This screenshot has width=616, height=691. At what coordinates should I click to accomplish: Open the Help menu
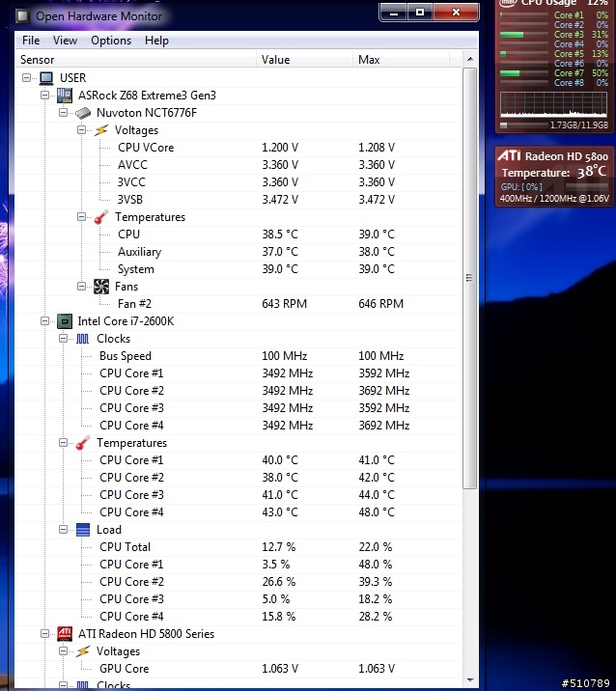pyautogui.click(x=156, y=41)
